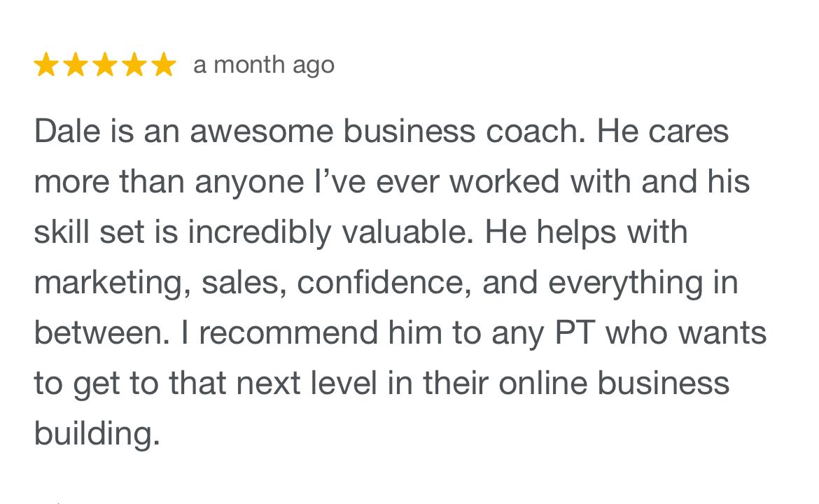Click the word "marketing," in the review
819x504 pixels.
point(112,283)
